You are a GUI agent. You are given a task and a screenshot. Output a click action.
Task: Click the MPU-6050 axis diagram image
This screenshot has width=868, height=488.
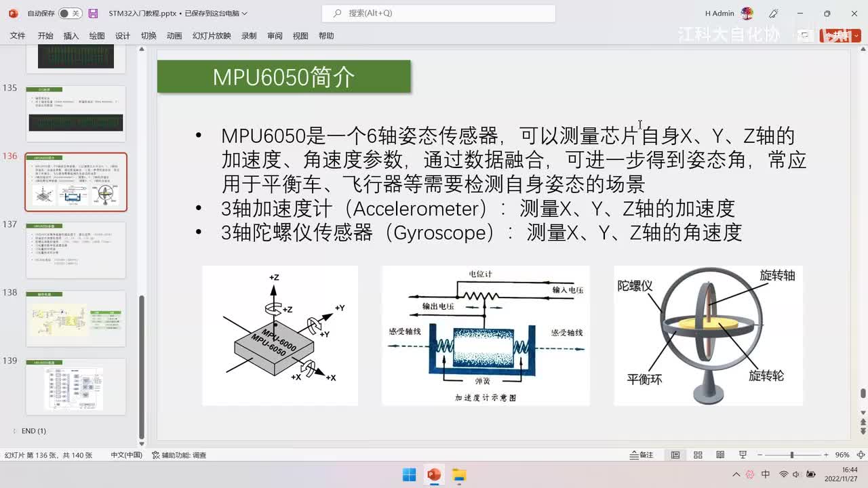(280, 335)
